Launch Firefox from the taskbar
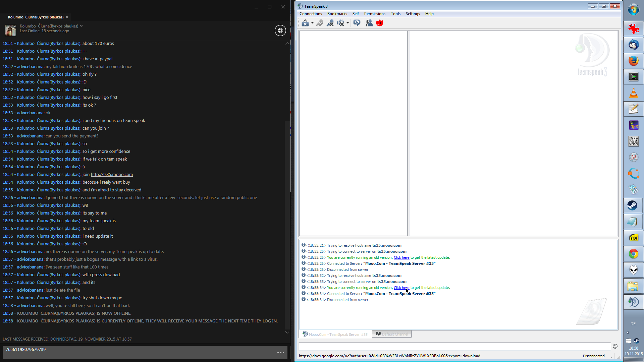The height and width of the screenshot is (362, 644). tap(633, 61)
